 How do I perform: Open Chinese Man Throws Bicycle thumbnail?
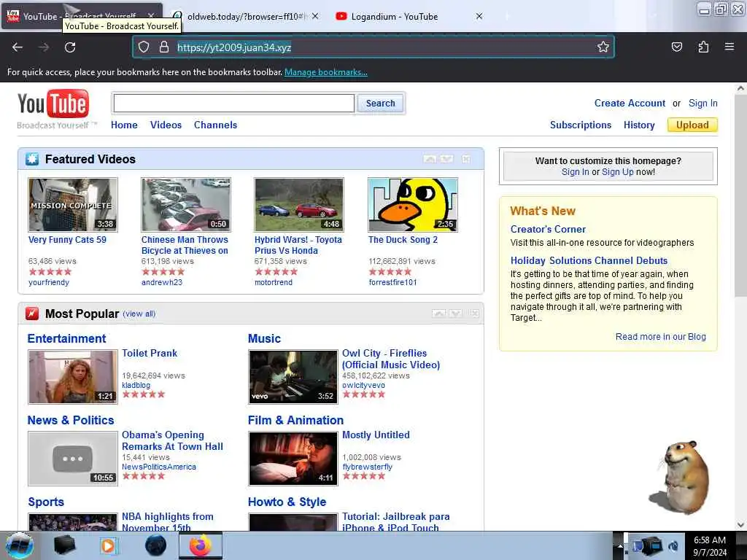tap(186, 205)
